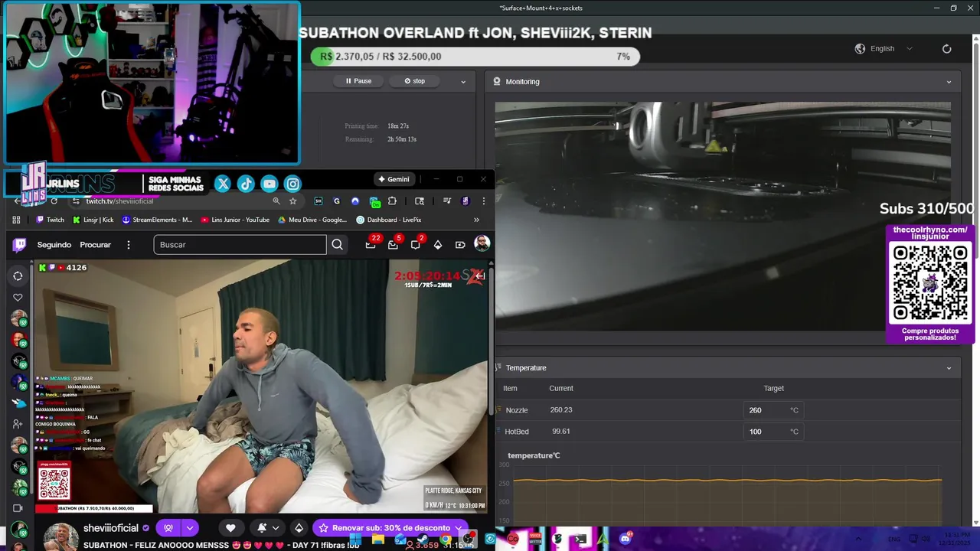Open sheviiioficial channel name link
The image size is (980, 551).
coord(111,528)
